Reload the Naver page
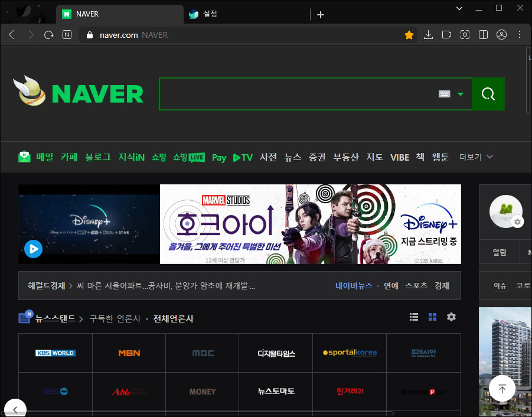 tap(49, 35)
